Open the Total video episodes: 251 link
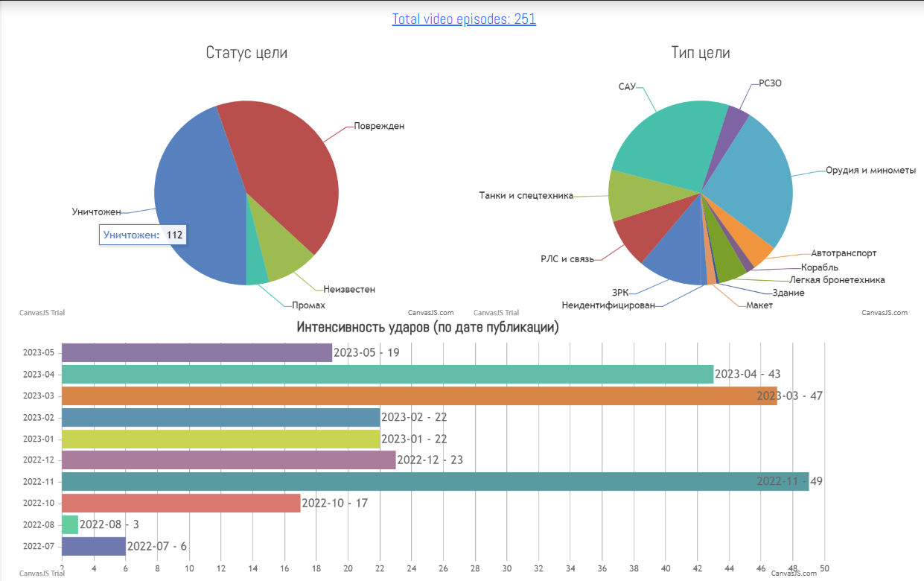 (x=464, y=19)
